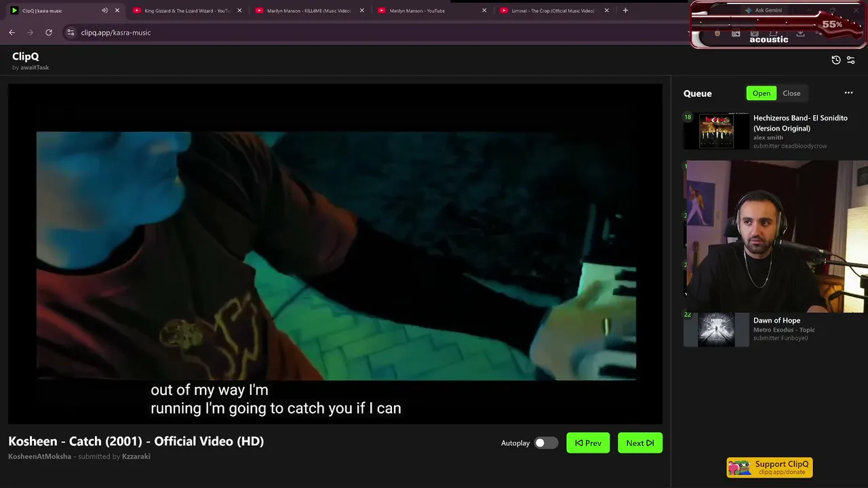The image size is (868, 488).
Task: Open the awaitTask author link
Action: (x=34, y=68)
